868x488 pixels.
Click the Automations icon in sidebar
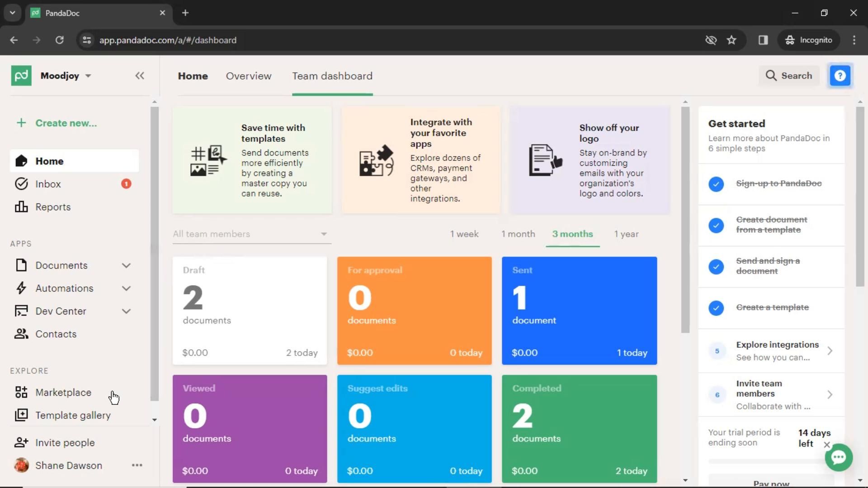(x=21, y=288)
